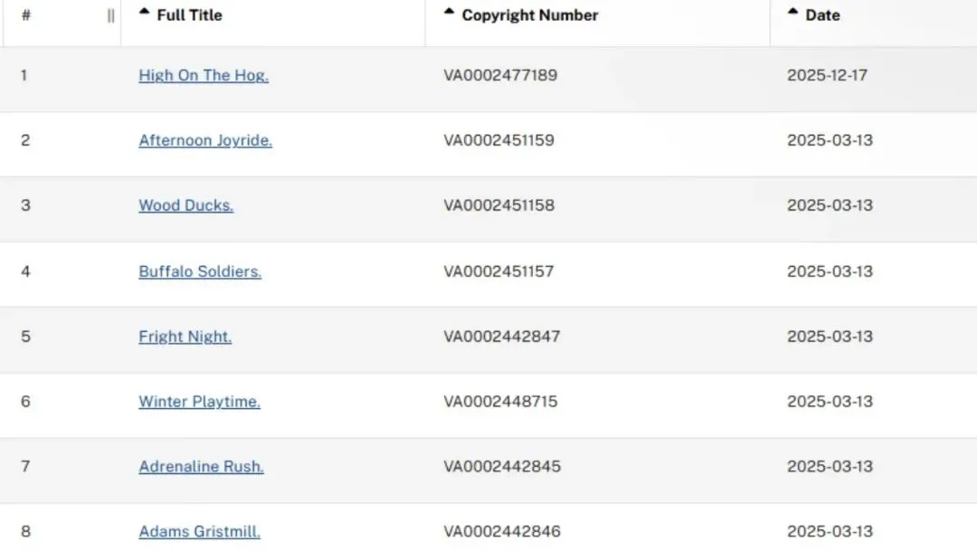Open the "High On The Hog." record
Image resolution: width=977 pixels, height=560 pixels.
tap(204, 75)
